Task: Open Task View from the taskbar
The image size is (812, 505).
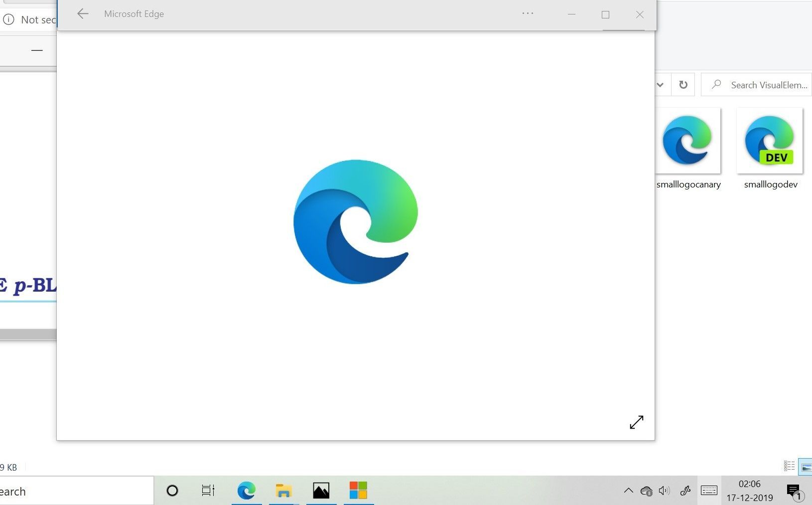Action: 209,491
